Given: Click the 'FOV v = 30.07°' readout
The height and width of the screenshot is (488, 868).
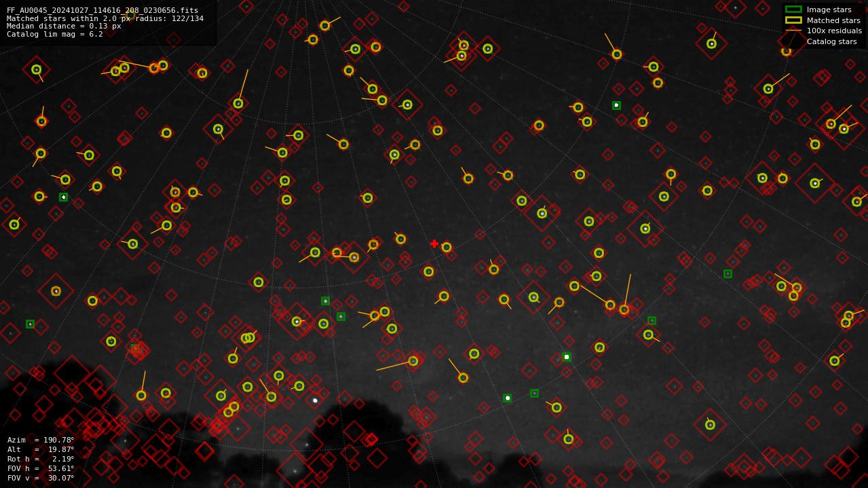Looking at the screenshot, I should click(41, 478).
